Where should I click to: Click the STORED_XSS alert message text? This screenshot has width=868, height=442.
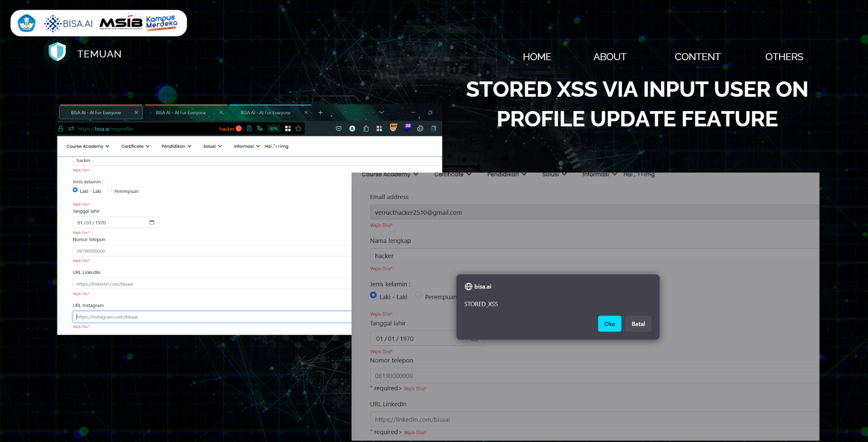(481, 304)
